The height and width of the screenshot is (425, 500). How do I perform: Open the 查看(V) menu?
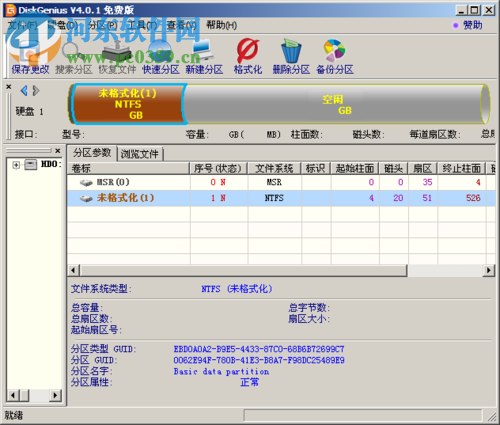181,25
